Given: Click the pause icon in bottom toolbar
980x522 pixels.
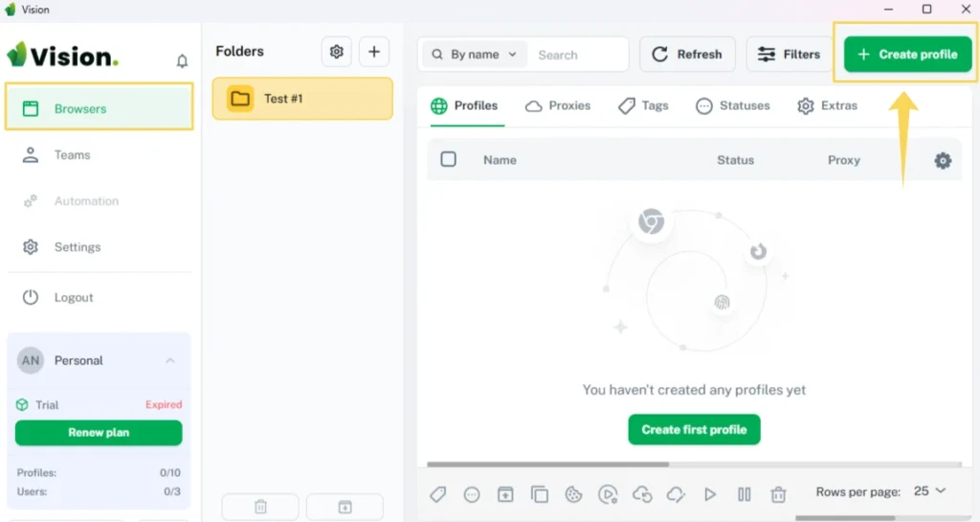Looking at the screenshot, I should [744, 494].
